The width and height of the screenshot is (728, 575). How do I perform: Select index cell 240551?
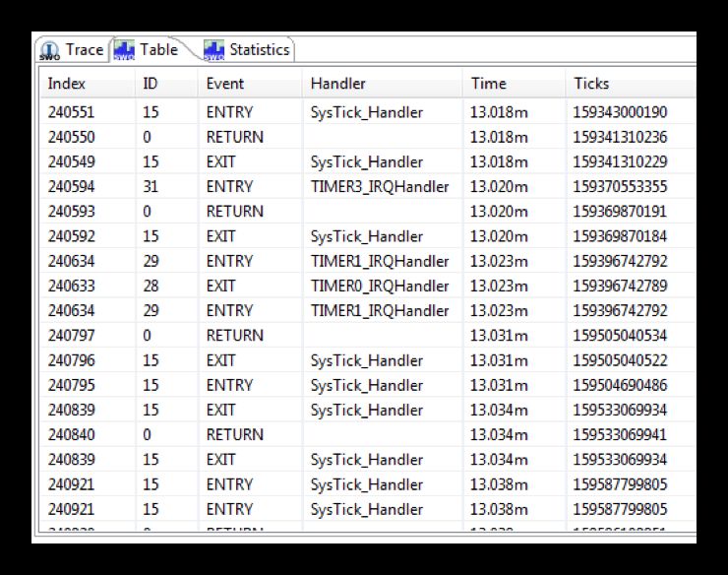point(71,112)
